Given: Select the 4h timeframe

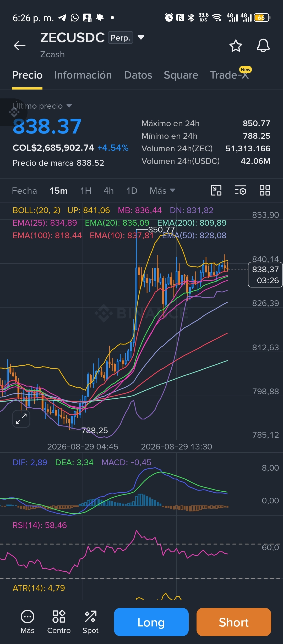Looking at the screenshot, I should [108, 191].
